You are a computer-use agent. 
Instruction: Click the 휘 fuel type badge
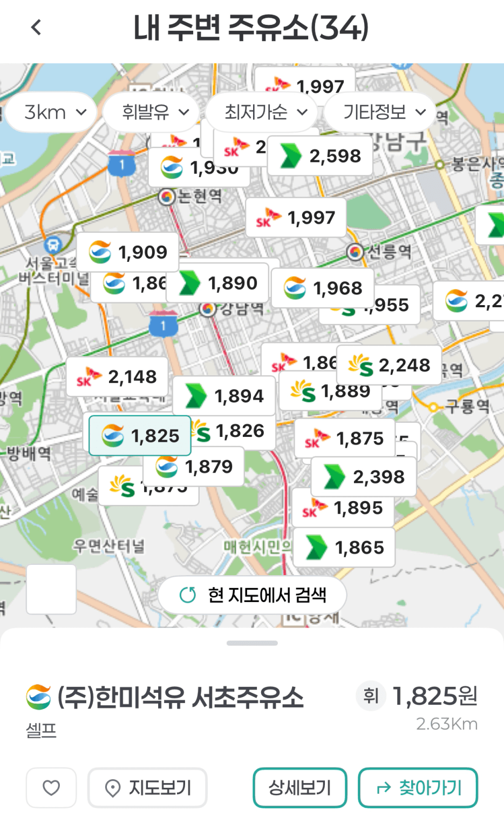coord(371,696)
